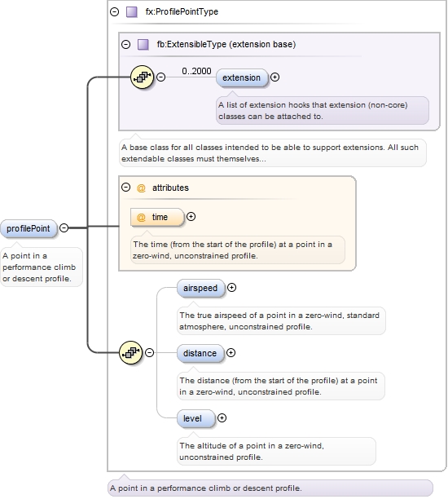This screenshot has width=448, height=499.
Task: Collapse the fb:ExtensibleType extension base box
Action: coord(126,44)
